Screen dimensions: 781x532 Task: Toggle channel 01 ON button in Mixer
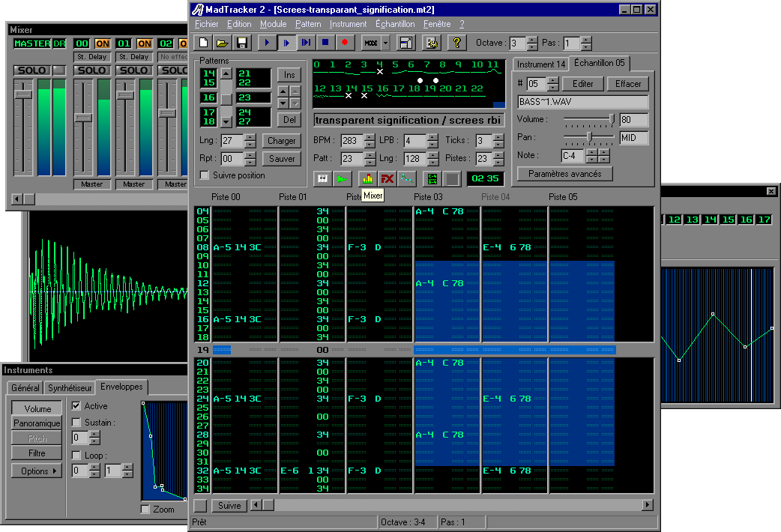(145, 43)
